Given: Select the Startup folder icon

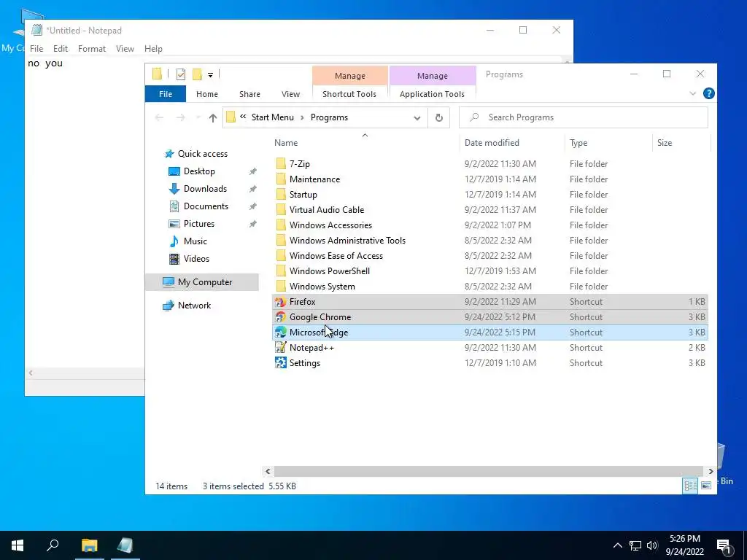Looking at the screenshot, I should (x=281, y=194).
